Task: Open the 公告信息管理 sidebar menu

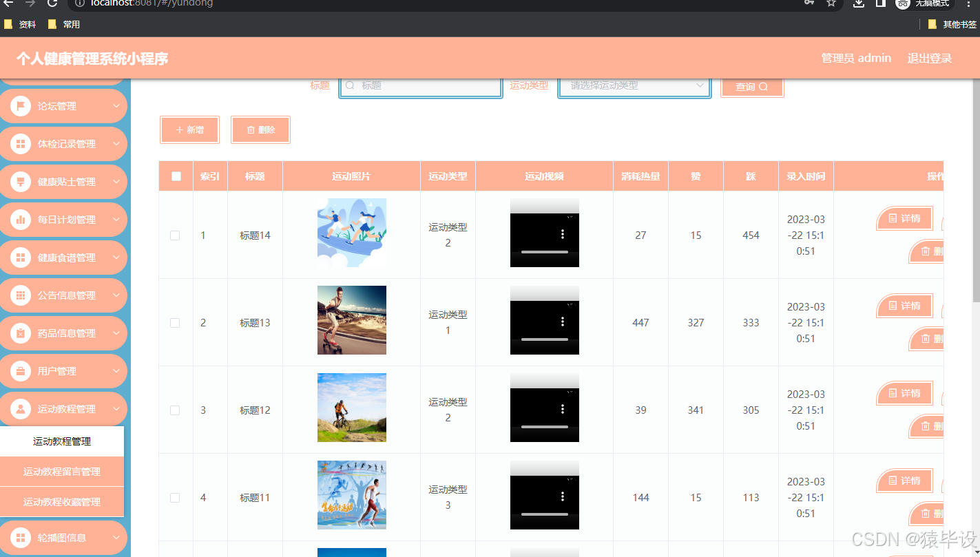Action: (63, 295)
